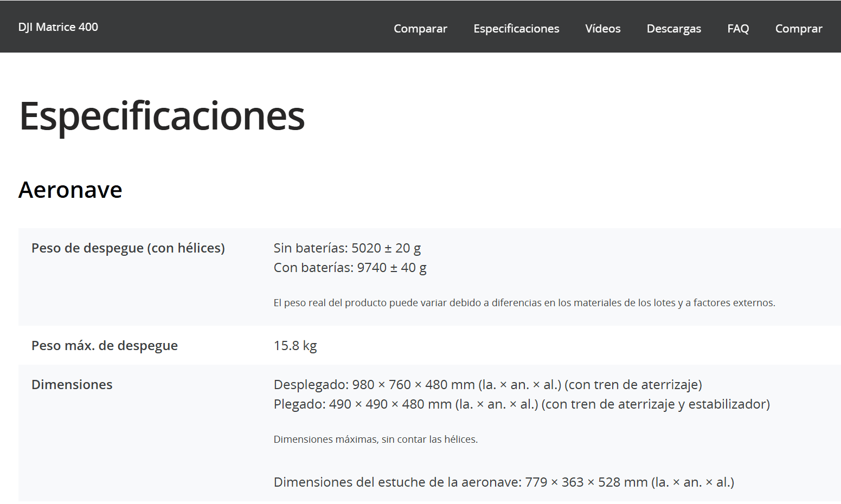Image resolution: width=841 pixels, height=504 pixels.
Task: Click the 'Plegado: 490 × 490 × 480 mm' line
Action: 522,404
